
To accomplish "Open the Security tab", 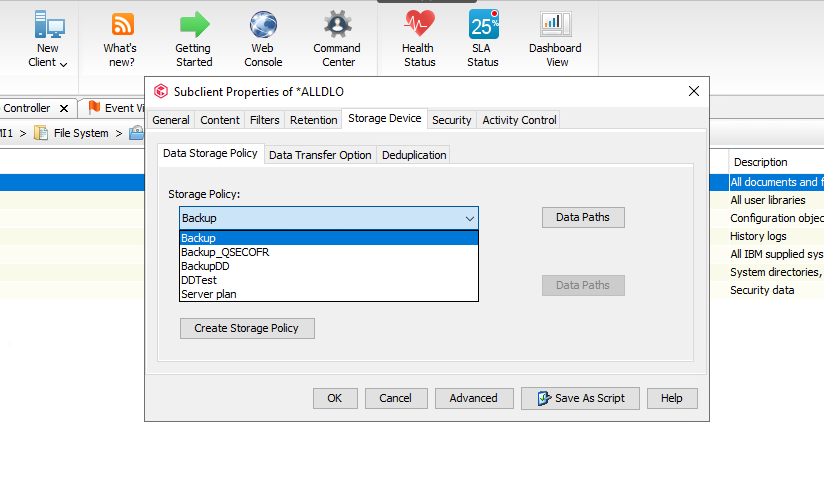I will pyautogui.click(x=451, y=120).
